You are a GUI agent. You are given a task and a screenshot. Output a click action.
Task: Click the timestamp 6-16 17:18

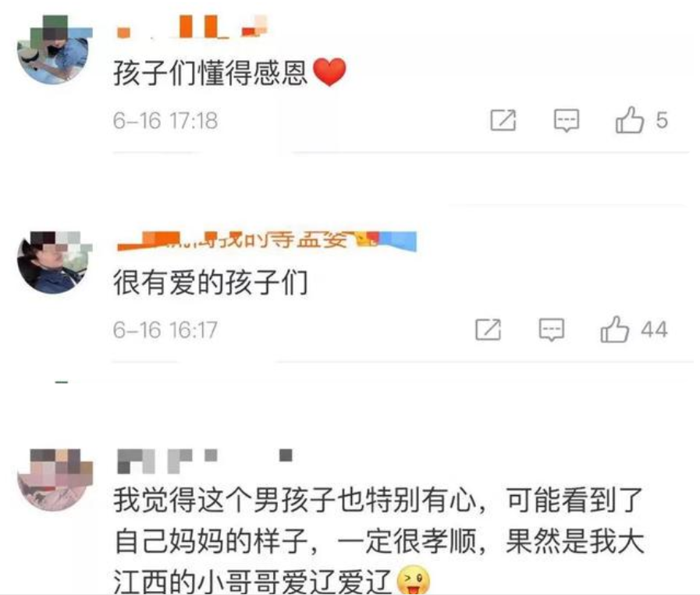[165, 120]
